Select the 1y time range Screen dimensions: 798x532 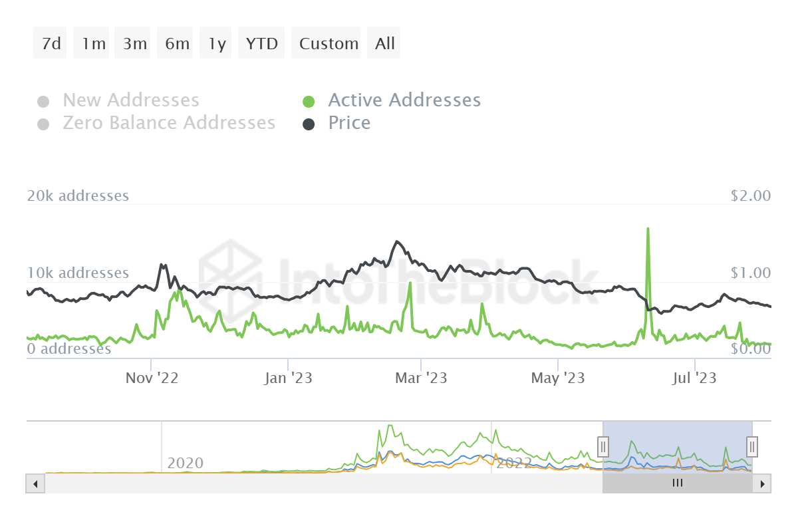[x=215, y=43]
